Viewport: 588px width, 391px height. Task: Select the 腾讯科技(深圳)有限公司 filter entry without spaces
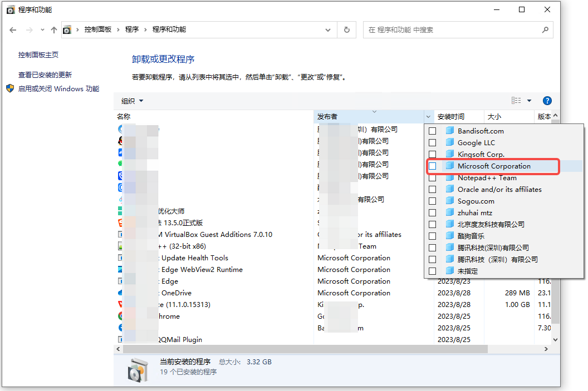493,248
